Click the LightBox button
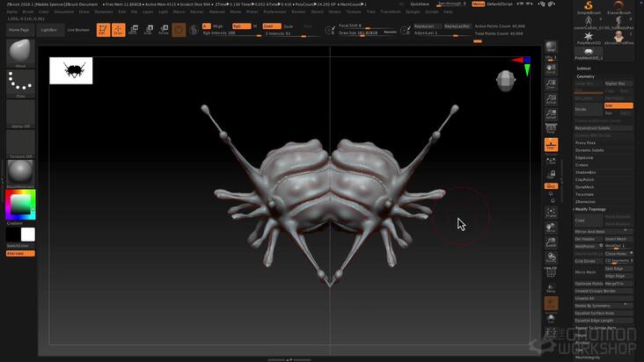This screenshot has height=362, width=644. 49,30
